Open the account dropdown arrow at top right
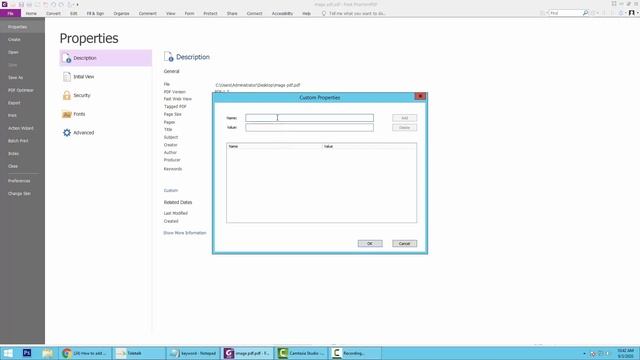The height and width of the screenshot is (360, 640). [x=637, y=13]
